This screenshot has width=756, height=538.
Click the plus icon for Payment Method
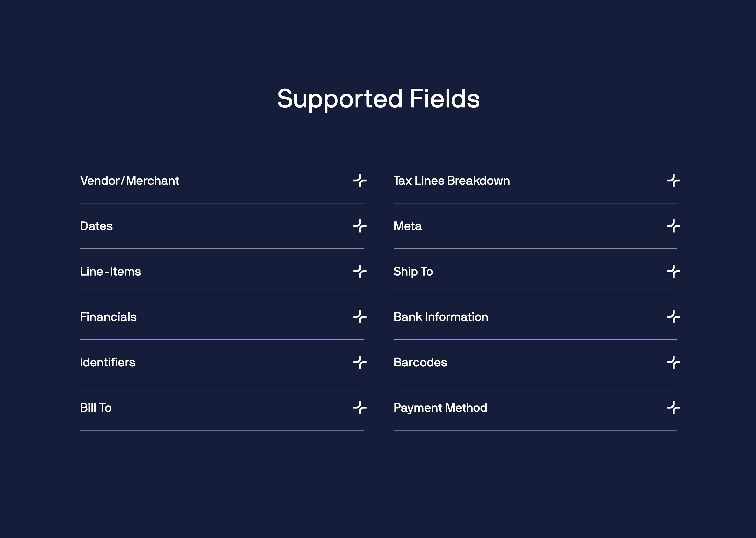[673, 408]
